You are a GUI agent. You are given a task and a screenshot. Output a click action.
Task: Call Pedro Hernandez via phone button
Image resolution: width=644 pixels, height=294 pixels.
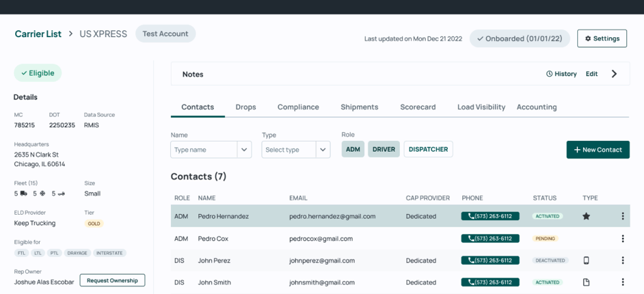pyautogui.click(x=491, y=217)
